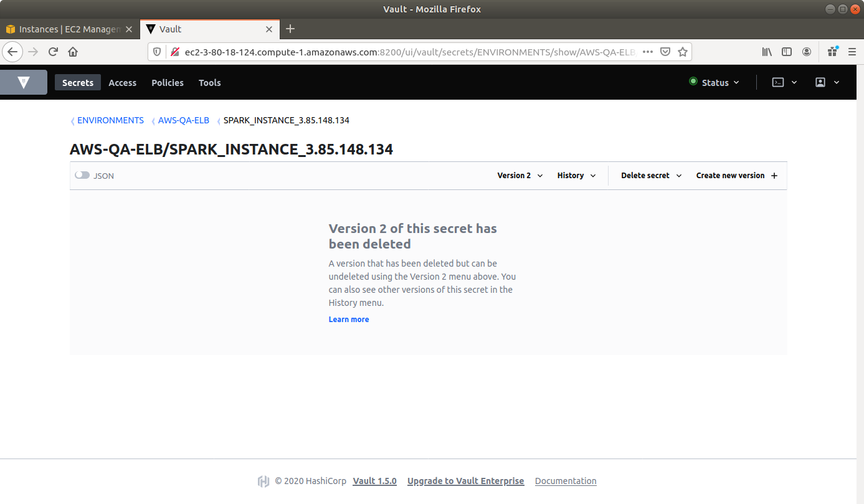Select the Policies navigation tab

click(168, 82)
